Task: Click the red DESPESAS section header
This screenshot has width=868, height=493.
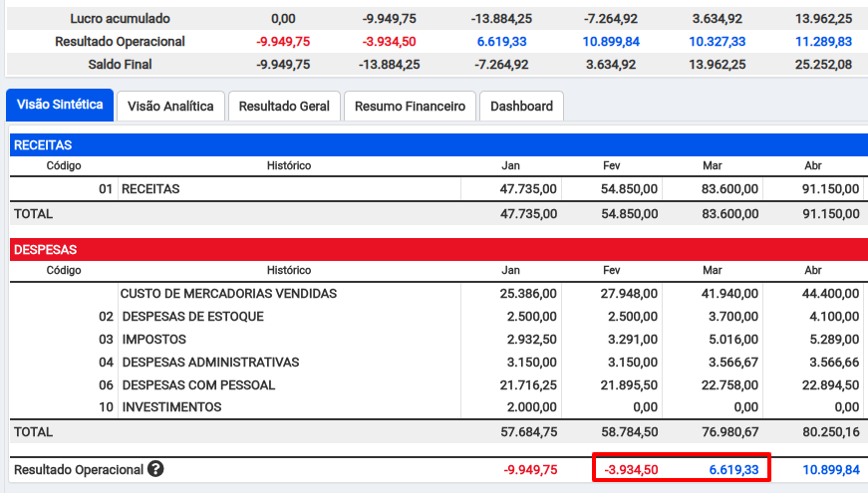Action: 434,250
